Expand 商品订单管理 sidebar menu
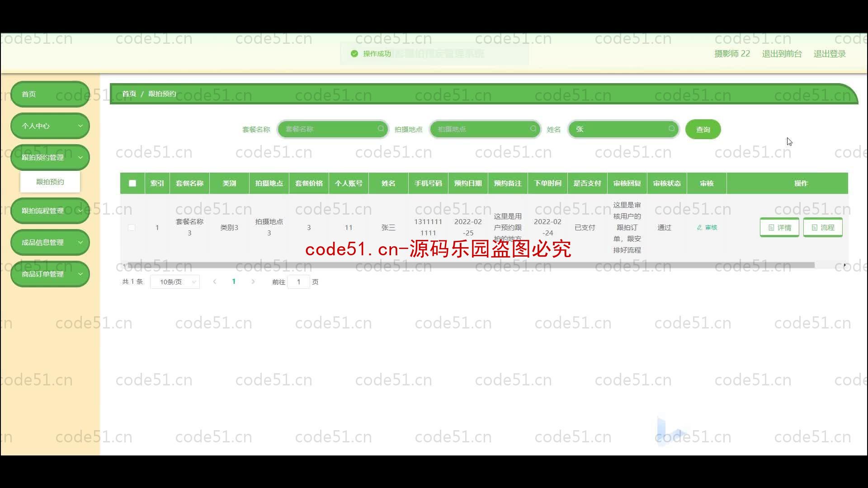 [x=49, y=273]
